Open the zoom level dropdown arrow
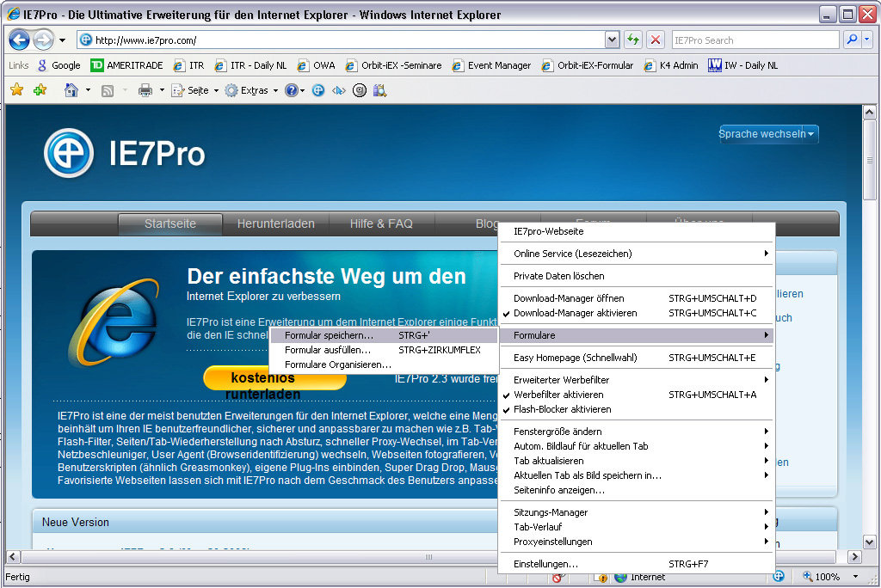 pyautogui.click(x=856, y=577)
